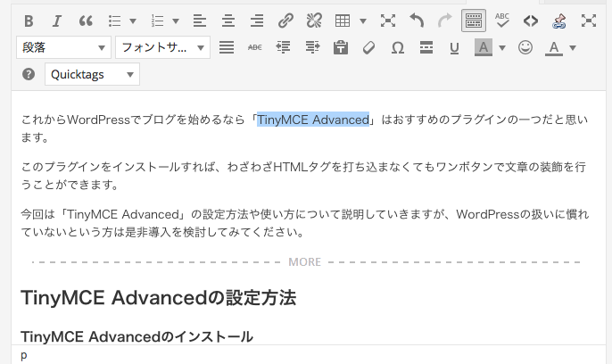Align text right
This screenshot has height=364, width=612.
257,21
